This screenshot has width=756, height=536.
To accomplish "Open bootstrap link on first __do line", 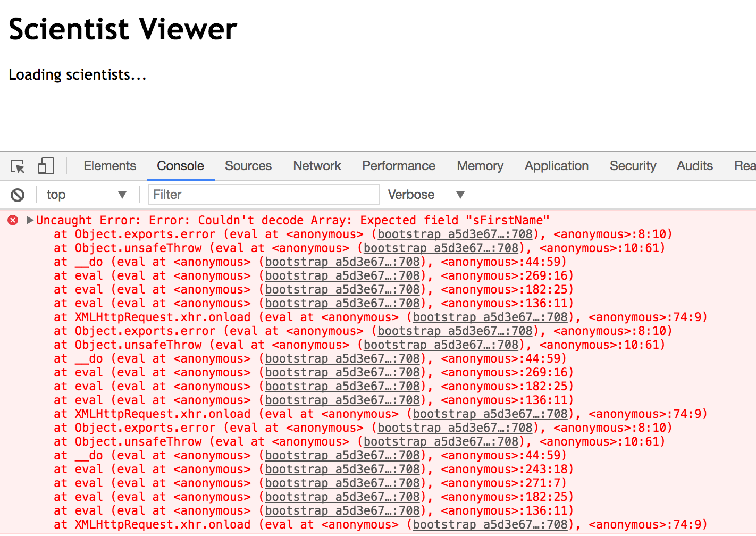I will [x=342, y=262].
